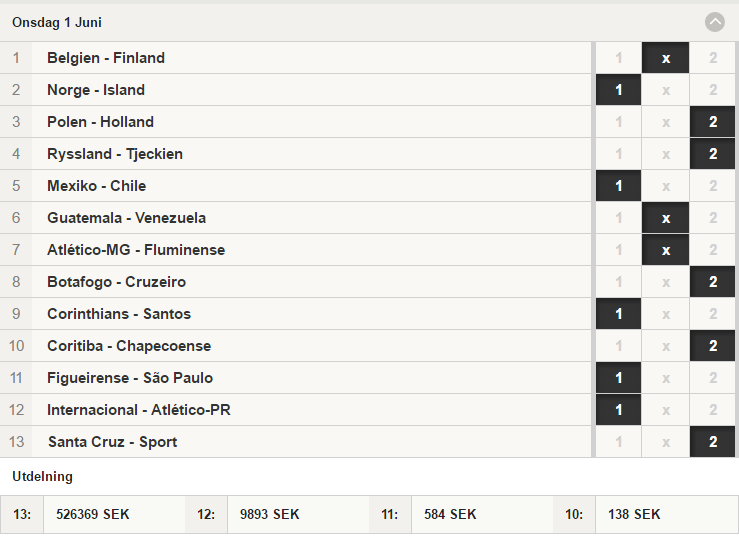
Task: Select 1 for Ryssland - Tjeckien
Action: point(618,154)
